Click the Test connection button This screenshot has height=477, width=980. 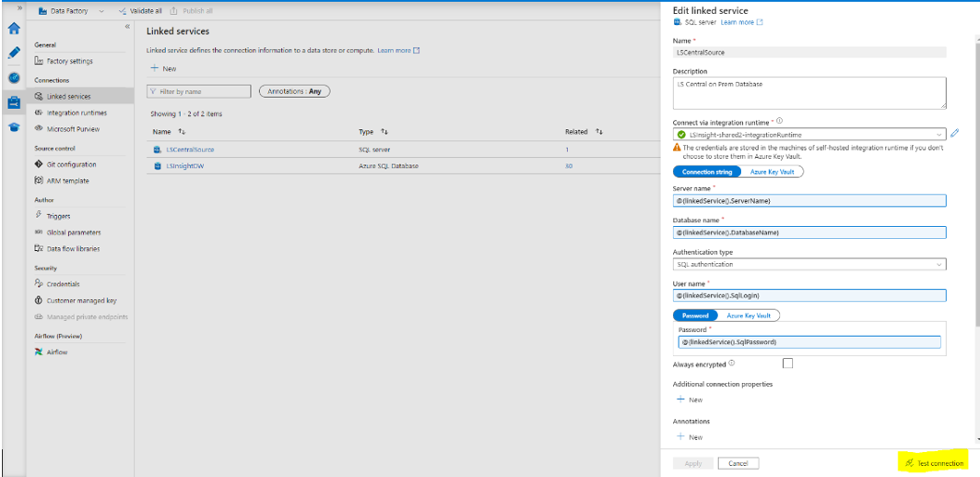pyautogui.click(x=934, y=463)
